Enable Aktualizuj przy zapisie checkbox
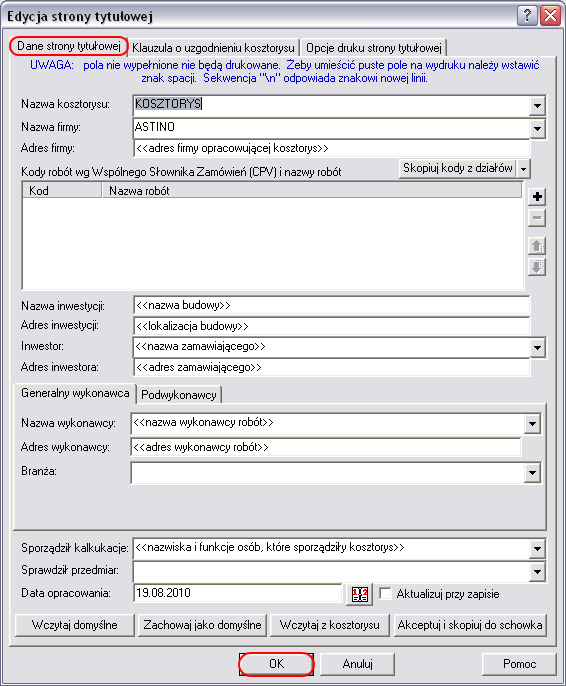The width and height of the screenshot is (566, 686). tap(385, 594)
